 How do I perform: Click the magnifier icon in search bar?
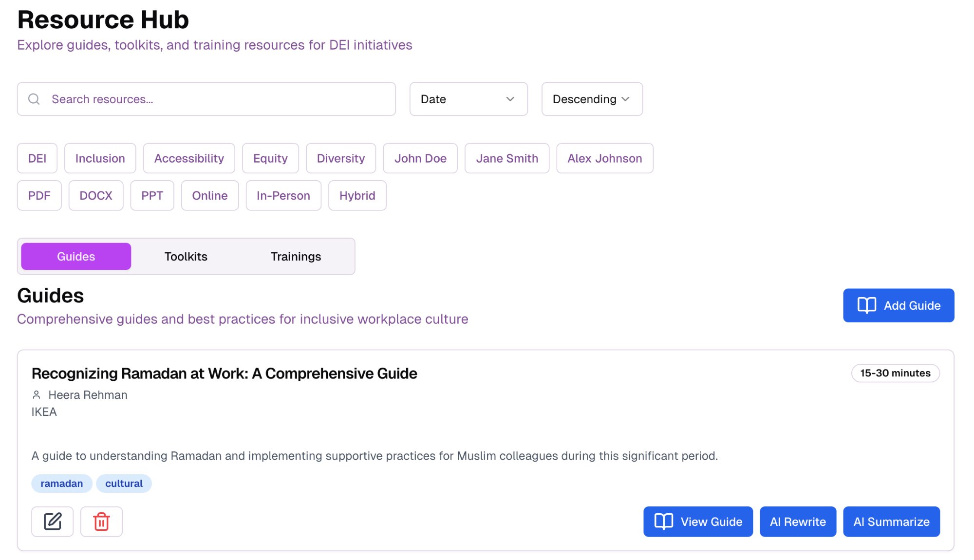pyautogui.click(x=34, y=99)
